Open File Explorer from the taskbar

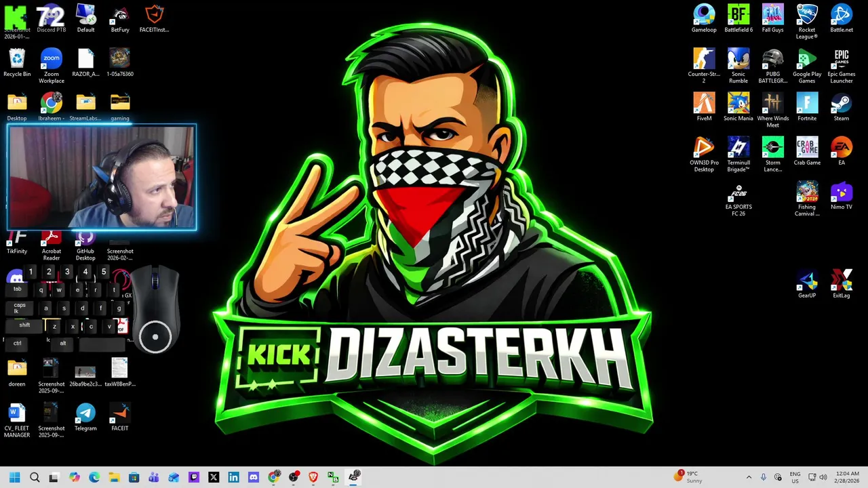click(114, 477)
